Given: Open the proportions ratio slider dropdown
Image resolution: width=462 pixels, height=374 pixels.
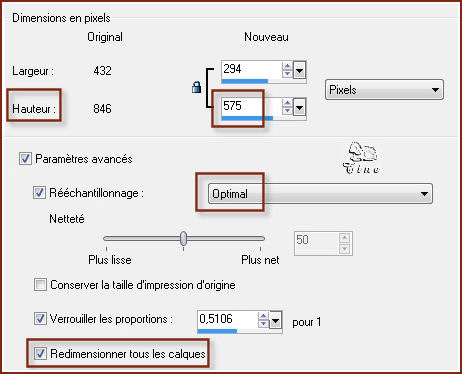Looking at the screenshot, I should click(275, 321).
